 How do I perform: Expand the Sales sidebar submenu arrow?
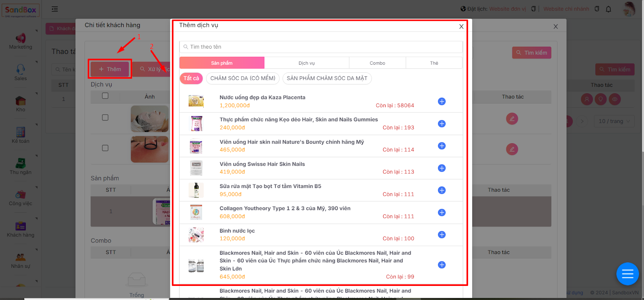point(37,62)
